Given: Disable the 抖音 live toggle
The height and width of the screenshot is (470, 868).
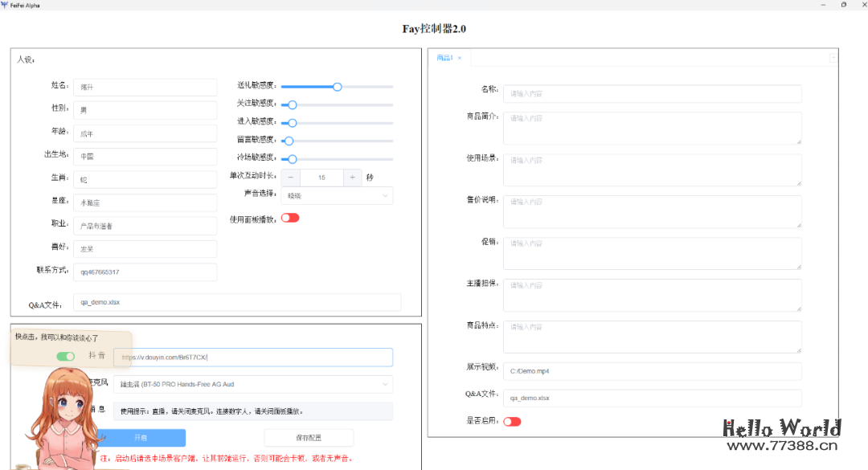Looking at the screenshot, I should click(x=65, y=355).
